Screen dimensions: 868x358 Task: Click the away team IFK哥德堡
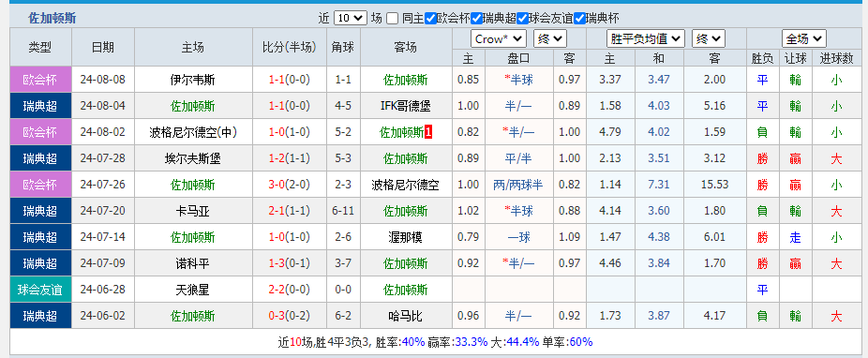406,106
